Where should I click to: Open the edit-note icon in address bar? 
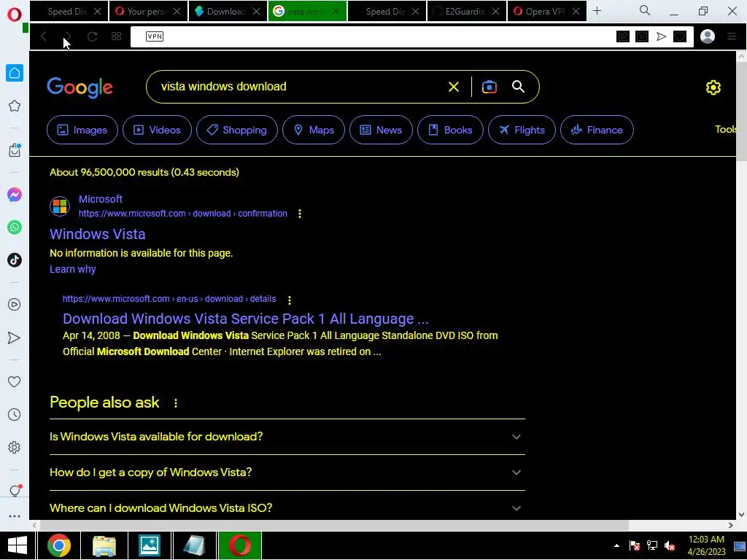point(623,36)
